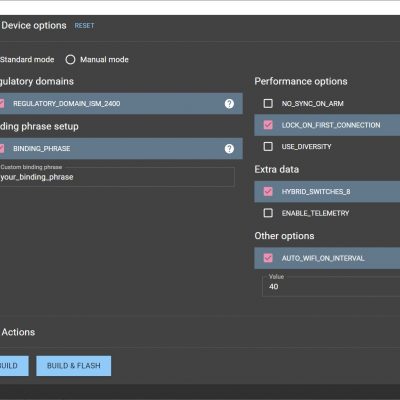
Task: Click the Custom binding phrase field
Action: (x=117, y=177)
